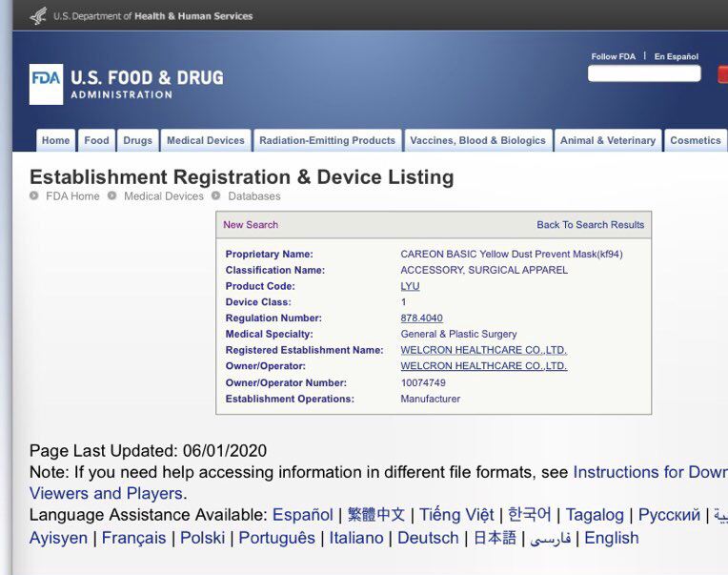Select 繁體中文 language assistance
728x575 pixels.
point(376,515)
